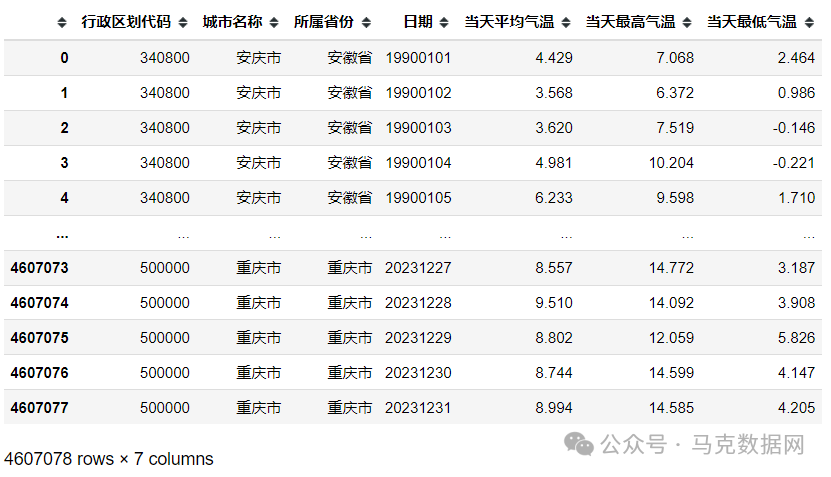The width and height of the screenshot is (831, 477).
Task: Select row index 4
Action: pyautogui.click(x=64, y=198)
